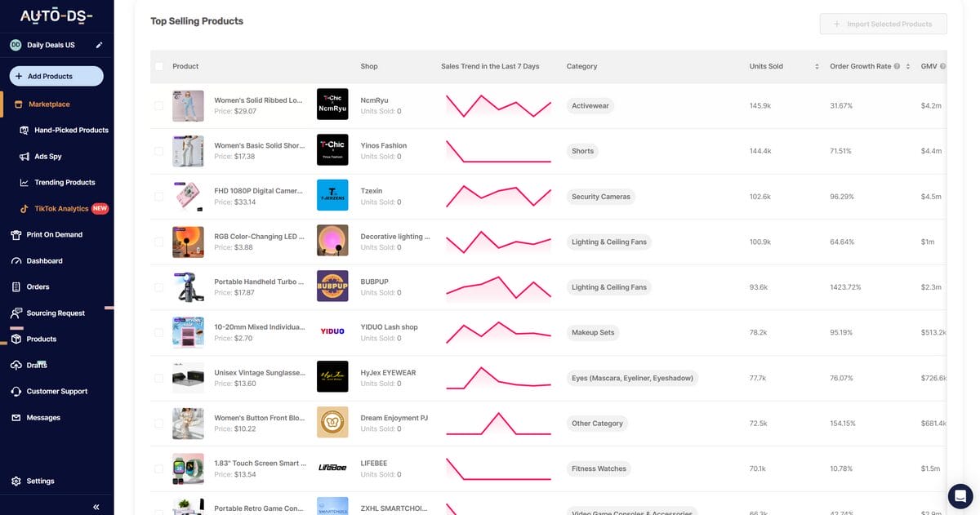Sort by Units Sold arrows
This screenshot has width=980, height=515.
817,66
